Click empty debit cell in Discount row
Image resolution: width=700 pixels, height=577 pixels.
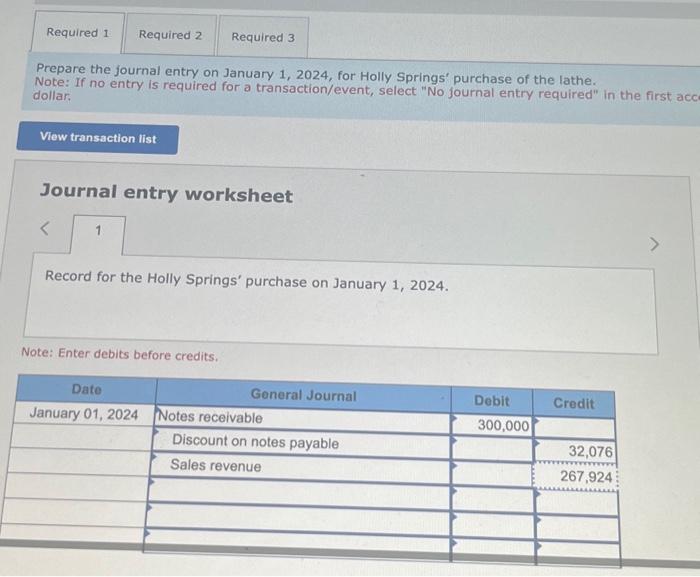493,448
